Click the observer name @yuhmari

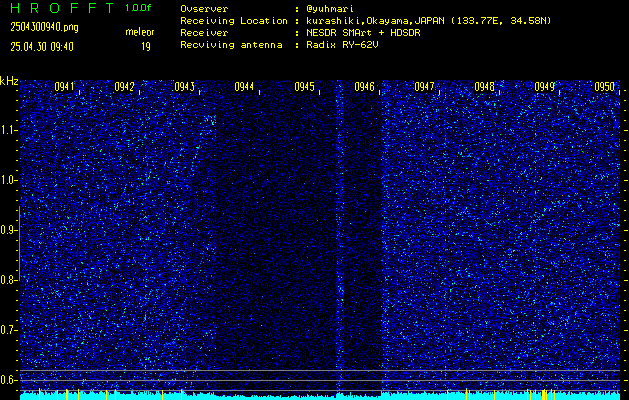click(x=330, y=9)
